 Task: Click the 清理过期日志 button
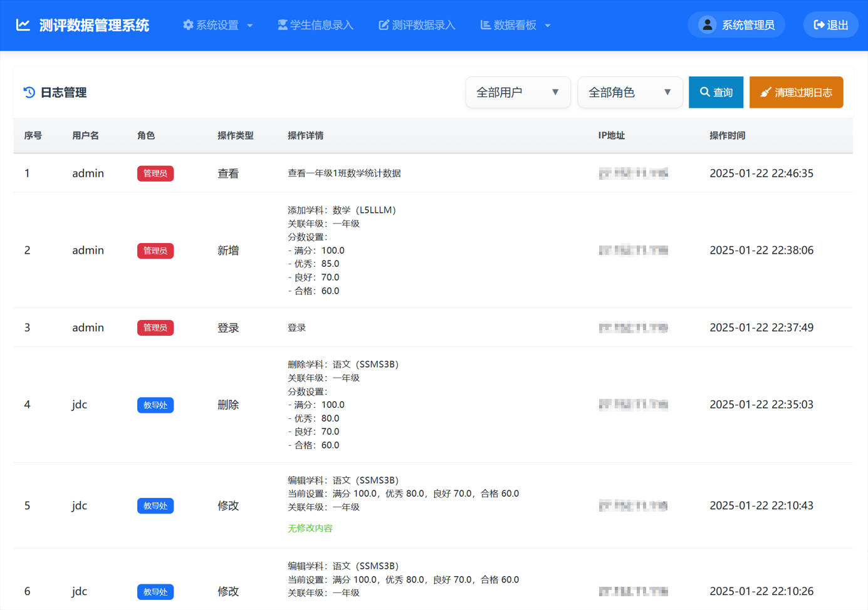click(x=796, y=92)
